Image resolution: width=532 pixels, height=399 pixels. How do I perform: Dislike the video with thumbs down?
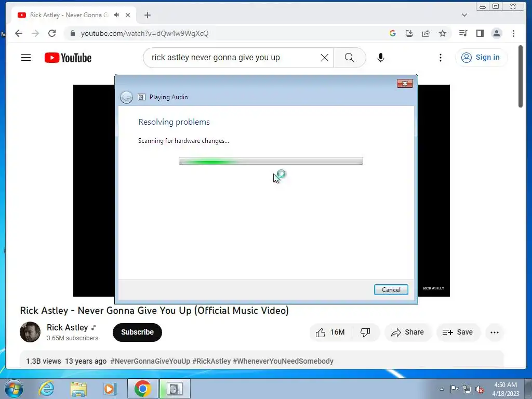(x=366, y=332)
